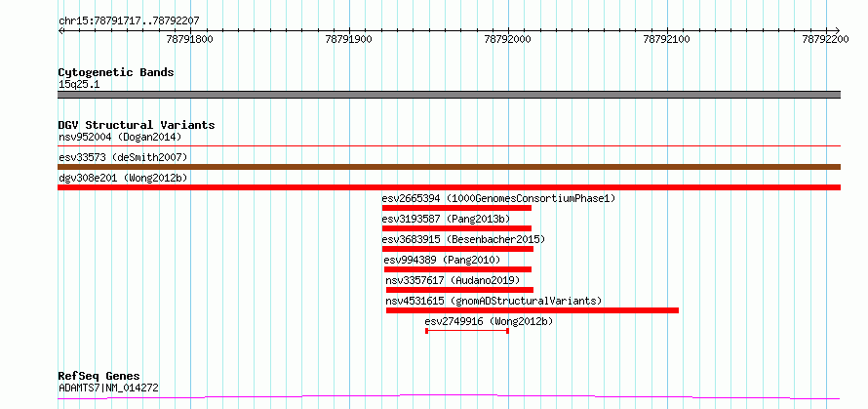Screen dimensions: 868x409
Task: Click the ruler's right arrowhead
Action: (x=837, y=30)
